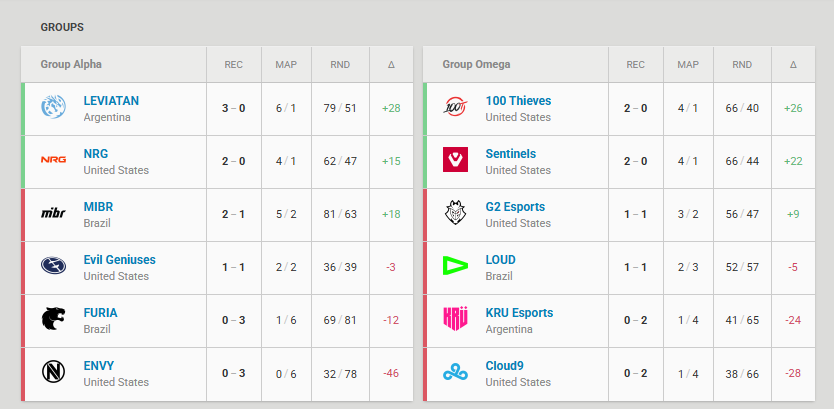The image size is (834, 409).
Task: Click the Sentinels red logo
Action: [x=455, y=160]
